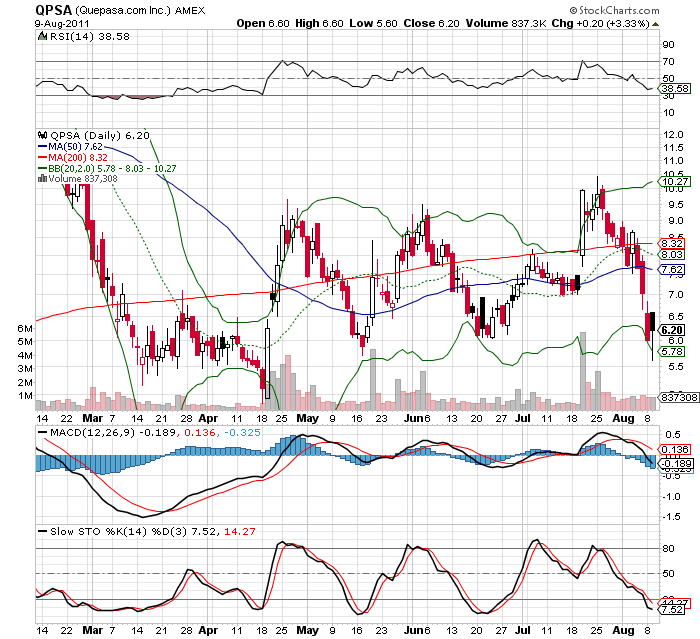The width and height of the screenshot is (700, 639).
Task: Click the blue 7.62 price tag on the right axis
Action: tap(671, 269)
